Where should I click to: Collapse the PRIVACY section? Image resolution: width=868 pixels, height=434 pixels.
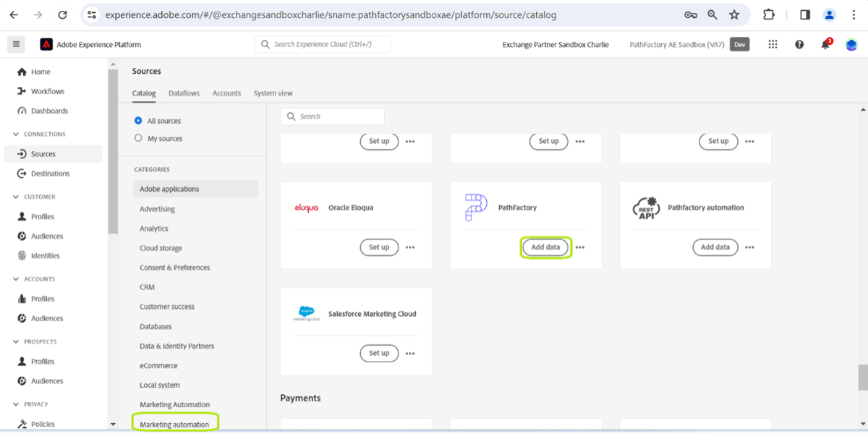click(16, 404)
